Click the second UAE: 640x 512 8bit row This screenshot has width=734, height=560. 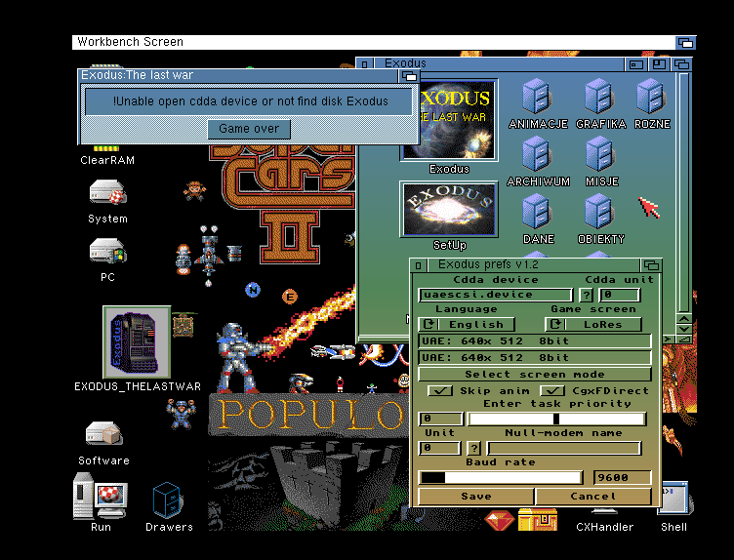click(x=534, y=357)
